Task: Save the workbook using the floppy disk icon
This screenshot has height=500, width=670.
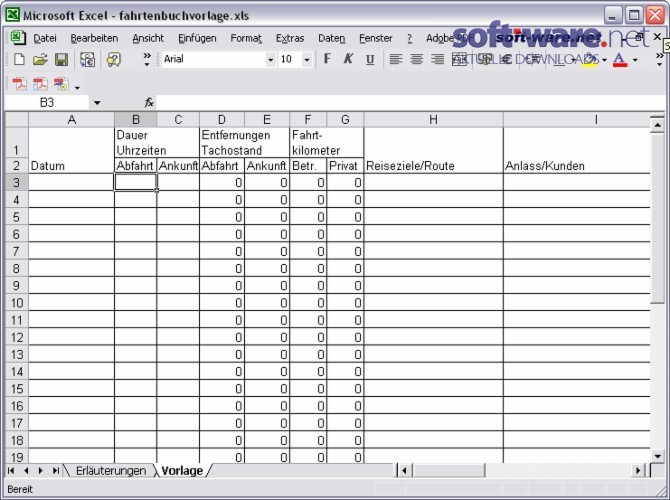Action: click(62, 59)
